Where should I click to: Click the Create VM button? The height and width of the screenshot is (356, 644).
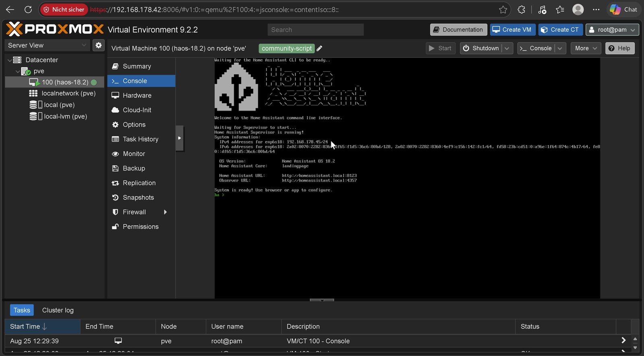click(x=512, y=30)
